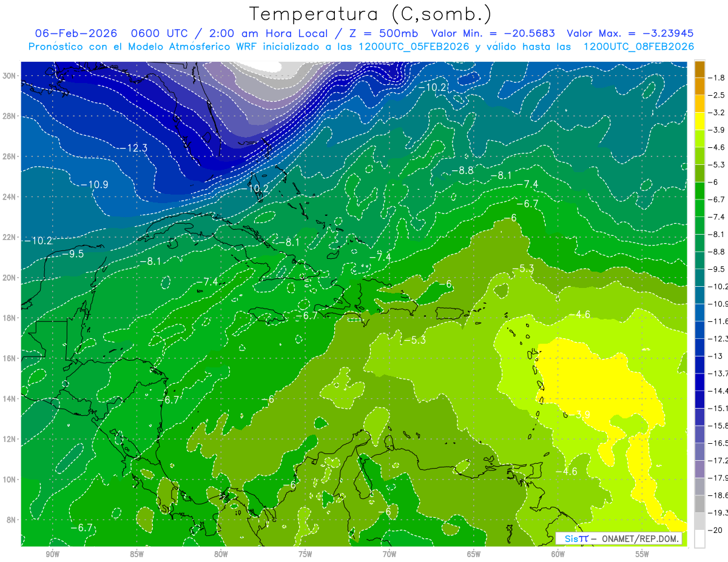Click the "12N" latitude axis label
The width and height of the screenshot is (728, 562).
[x=10, y=439]
